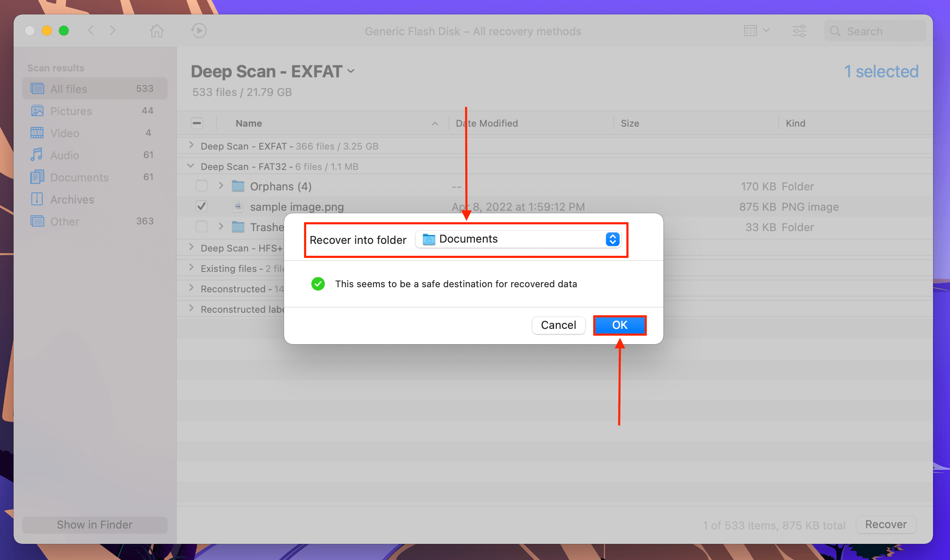This screenshot has width=950, height=560.
Task: Collapse the Deep Scan - FAT32 group
Action: (x=191, y=166)
